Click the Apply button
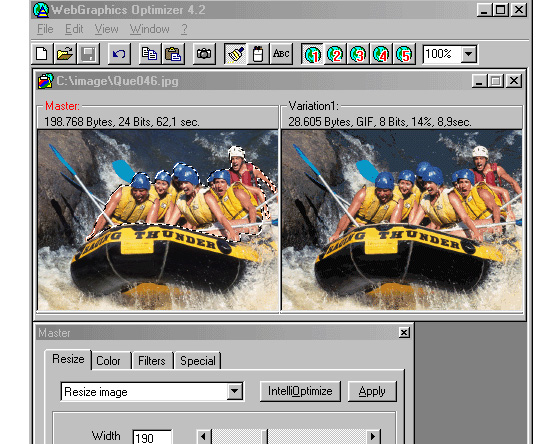 [372, 391]
